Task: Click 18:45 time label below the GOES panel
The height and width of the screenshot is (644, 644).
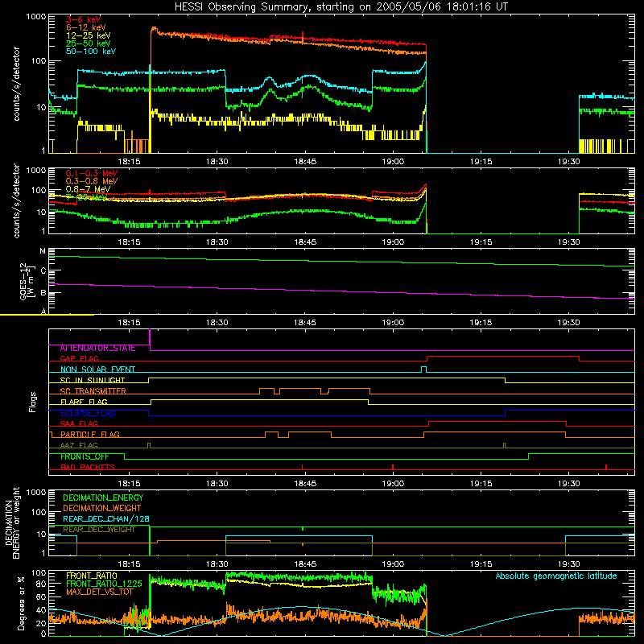Action: [x=305, y=323]
